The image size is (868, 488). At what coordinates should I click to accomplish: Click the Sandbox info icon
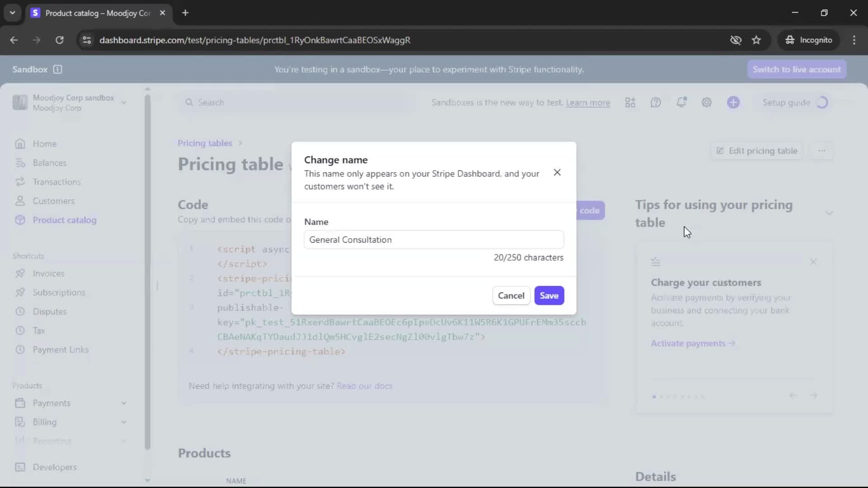[57, 69]
